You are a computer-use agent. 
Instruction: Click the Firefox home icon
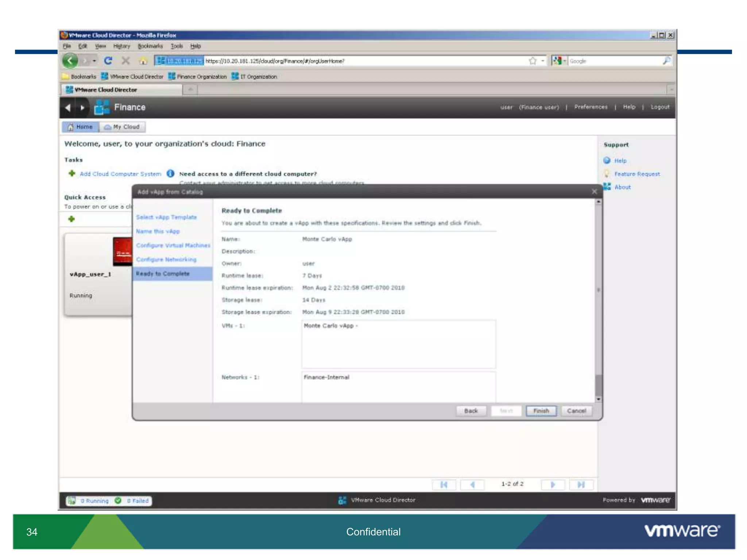coord(143,61)
